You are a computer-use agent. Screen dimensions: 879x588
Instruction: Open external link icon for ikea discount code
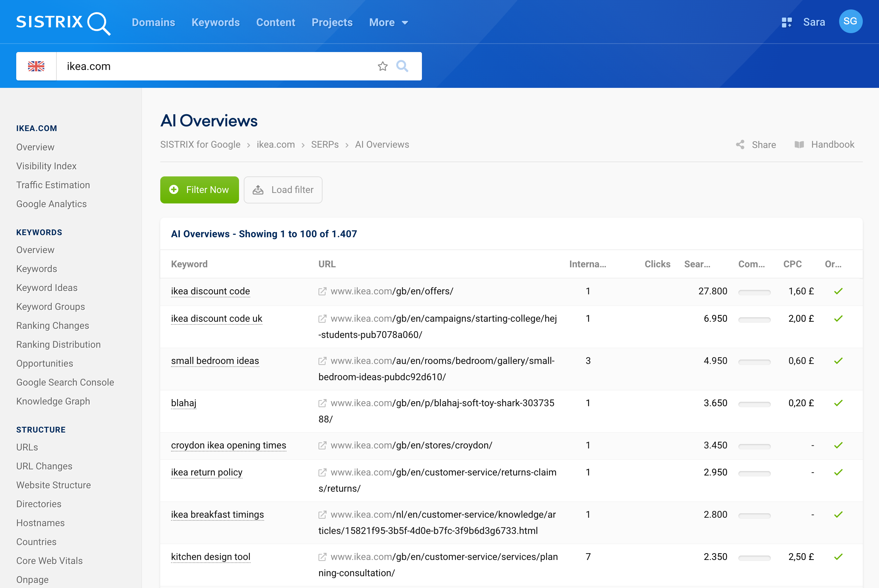pos(322,291)
